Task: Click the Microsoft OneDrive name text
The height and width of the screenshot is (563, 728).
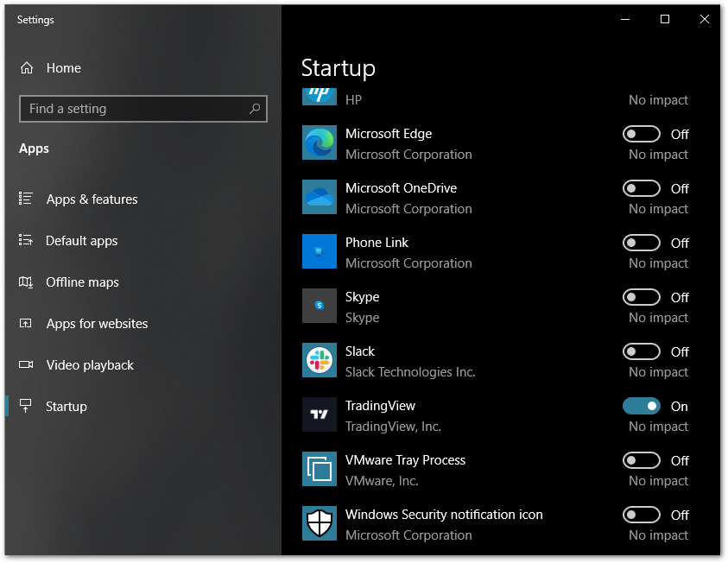Action: 402,188
